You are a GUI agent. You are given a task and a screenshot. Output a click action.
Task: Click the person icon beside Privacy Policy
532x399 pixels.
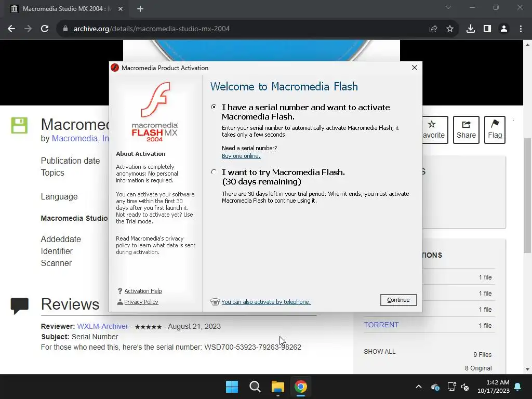120,302
